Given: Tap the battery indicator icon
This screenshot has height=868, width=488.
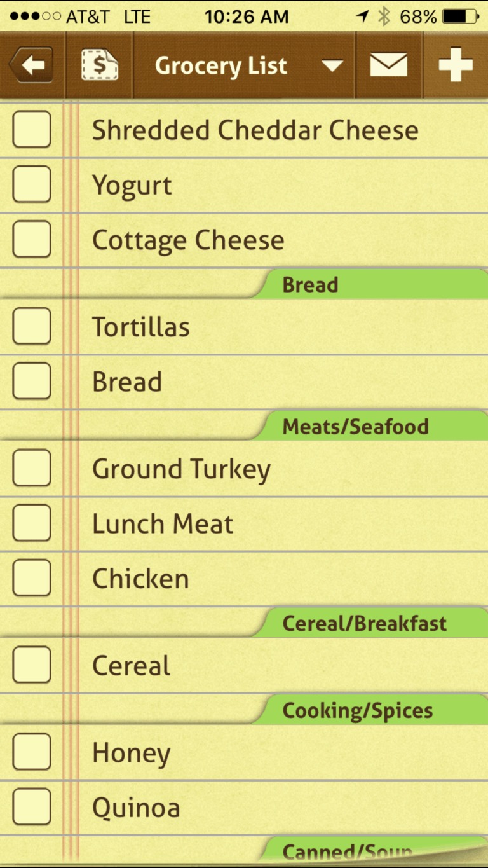Looking at the screenshot, I should pyautogui.click(x=461, y=17).
